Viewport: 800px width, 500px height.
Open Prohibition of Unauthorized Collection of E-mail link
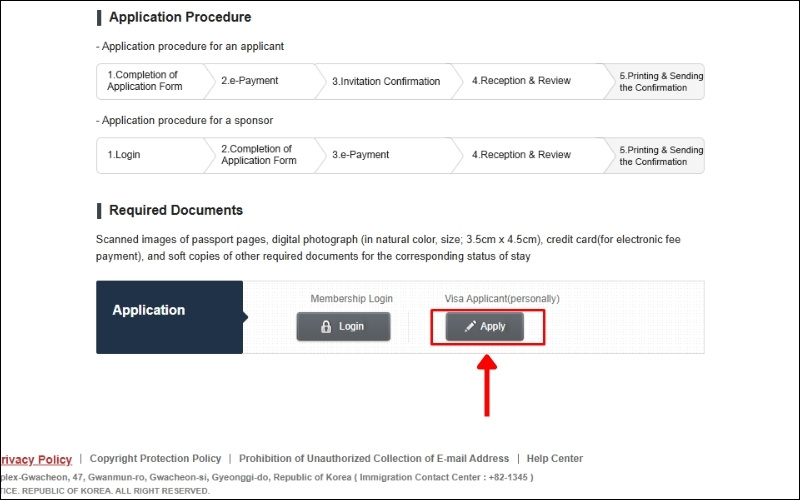[x=373, y=459]
